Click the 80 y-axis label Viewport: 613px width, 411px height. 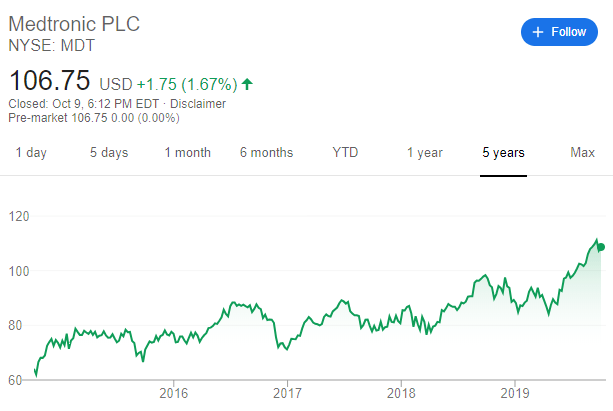tap(15, 325)
